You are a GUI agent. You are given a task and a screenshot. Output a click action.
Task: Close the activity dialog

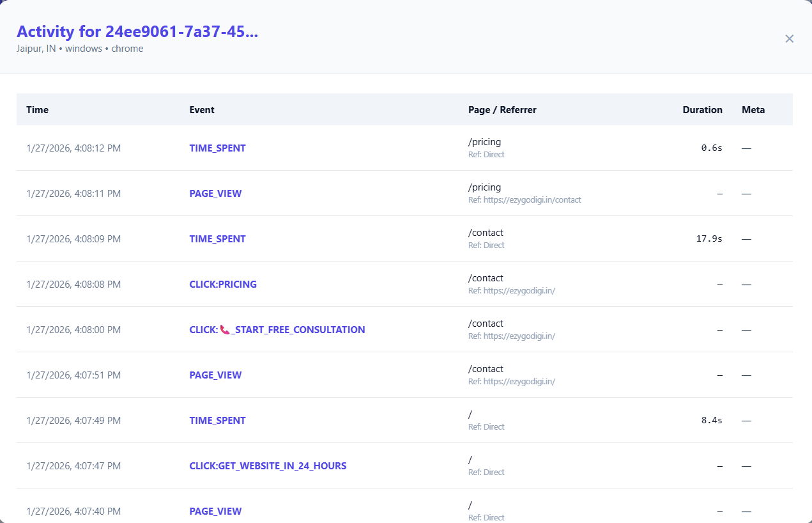pos(789,38)
